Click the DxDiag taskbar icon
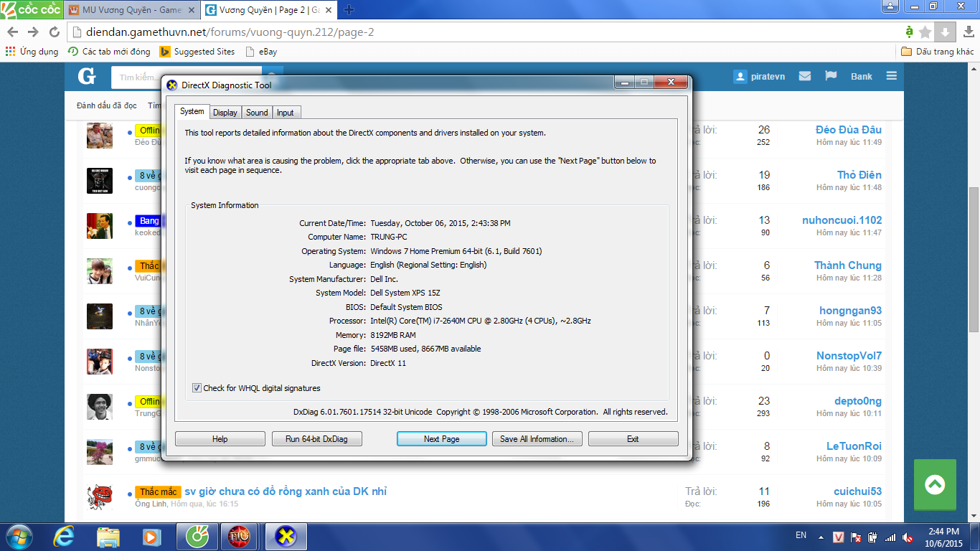The height and width of the screenshot is (551, 980). coord(286,537)
